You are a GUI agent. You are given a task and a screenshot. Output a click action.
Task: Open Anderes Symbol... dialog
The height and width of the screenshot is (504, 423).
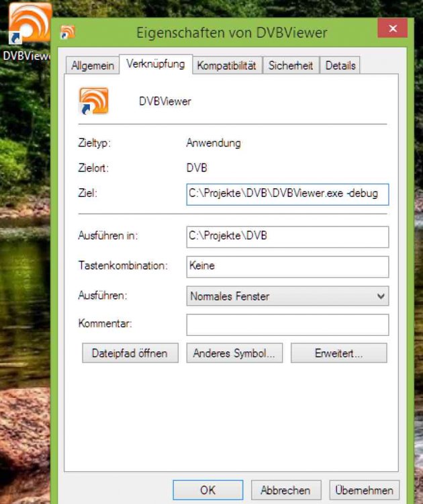click(x=234, y=353)
